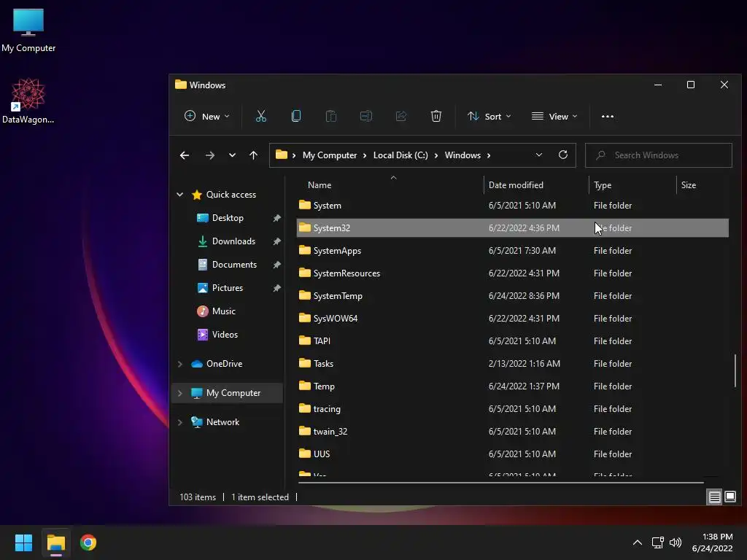
Task: Click the vertical scrollbar thumb
Action: [x=735, y=370]
